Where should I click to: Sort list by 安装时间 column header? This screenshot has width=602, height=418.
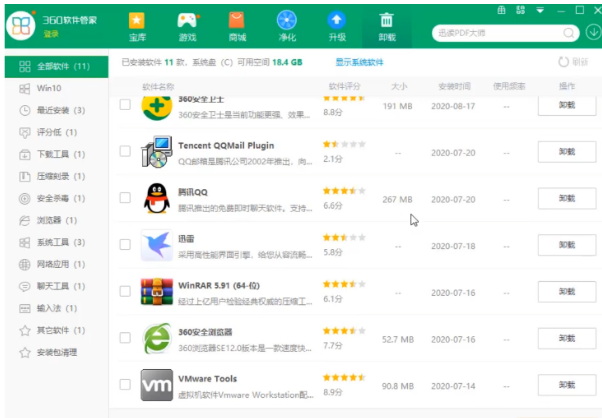[453, 87]
